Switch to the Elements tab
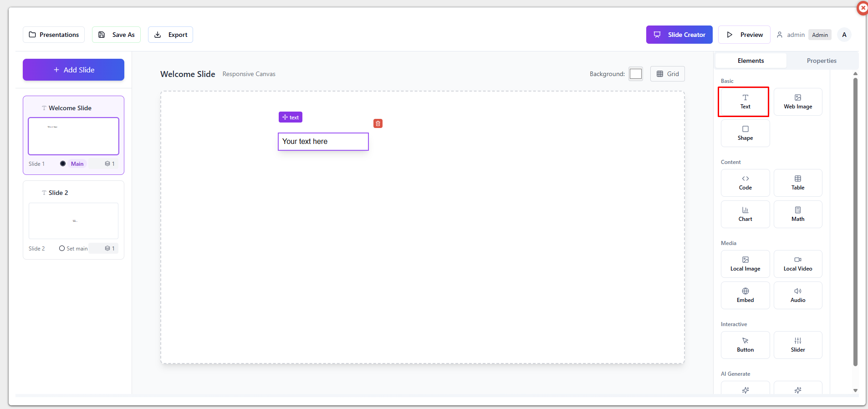 751,61
